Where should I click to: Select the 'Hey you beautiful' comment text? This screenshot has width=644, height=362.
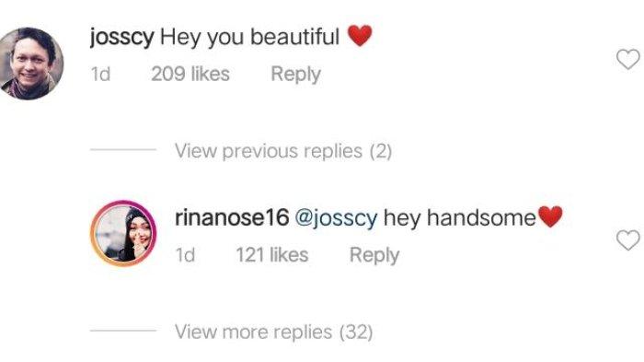249,37
